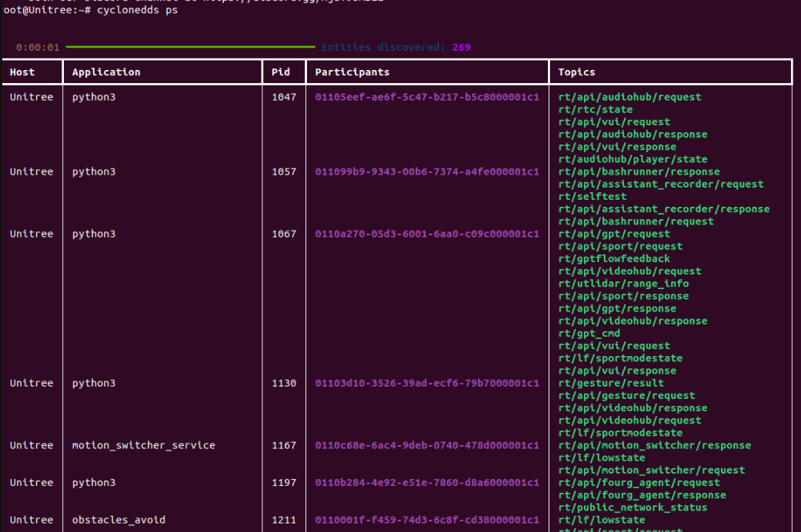Click topic rt/selftest

pyautogui.click(x=592, y=197)
